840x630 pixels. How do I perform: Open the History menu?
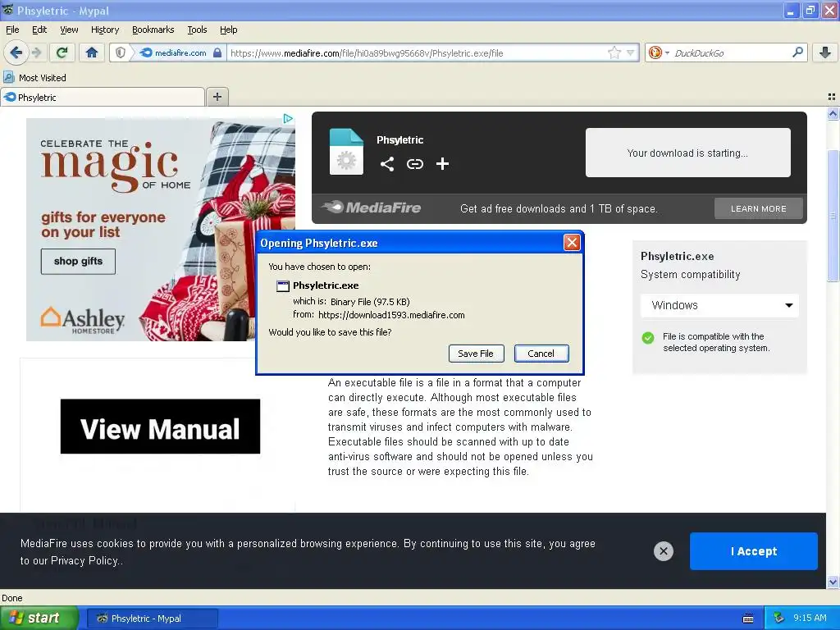pyautogui.click(x=104, y=30)
